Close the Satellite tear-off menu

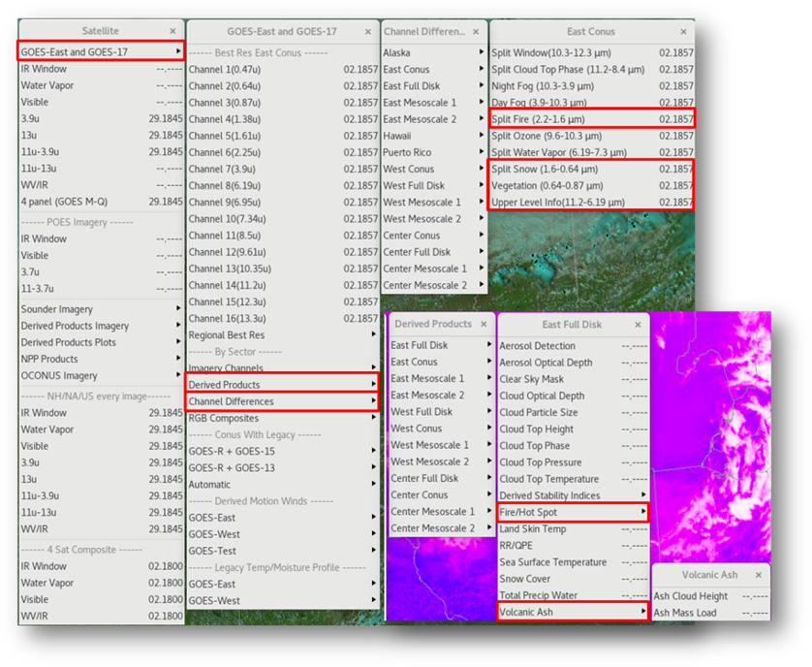[x=173, y=31]
